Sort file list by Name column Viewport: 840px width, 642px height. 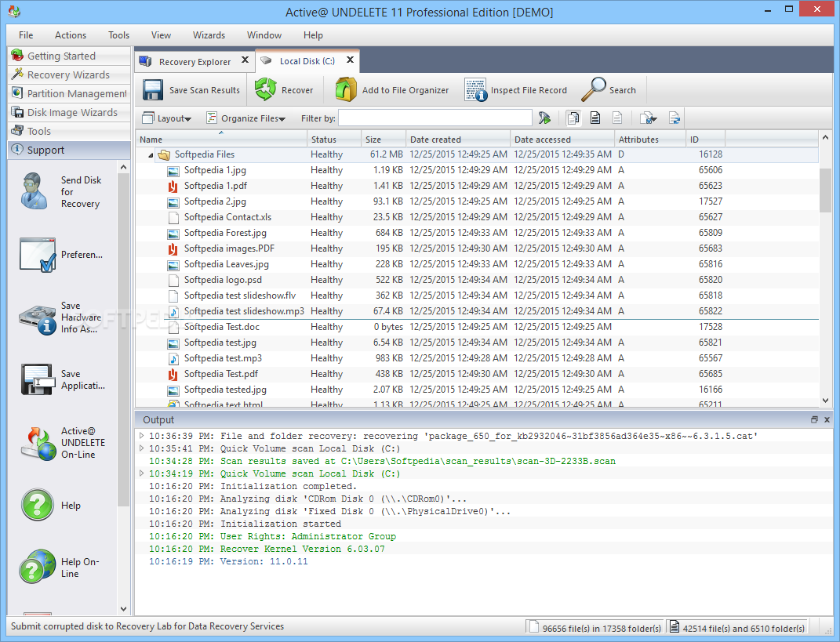[x=220, y=140]
